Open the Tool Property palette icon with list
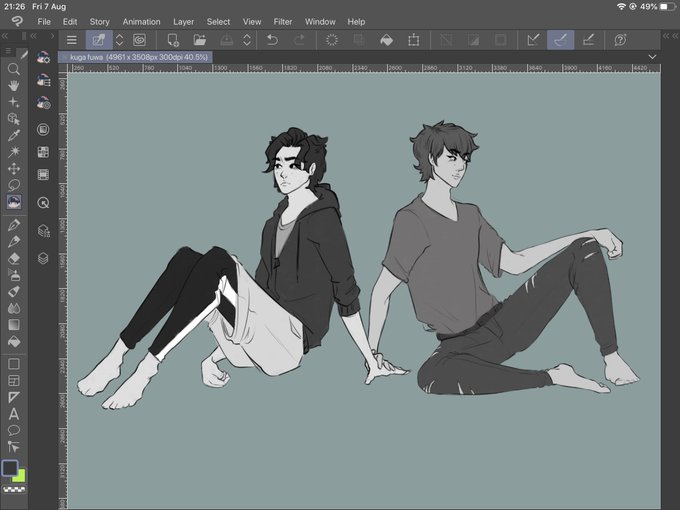 point(43,80)
